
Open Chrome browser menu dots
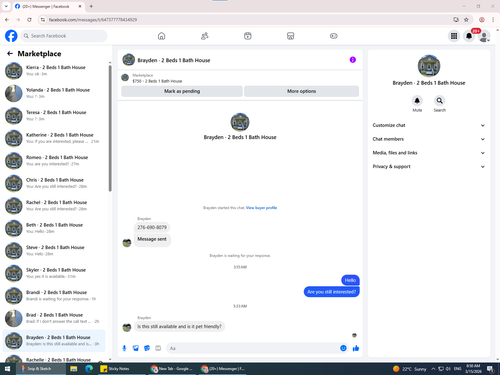493,20
